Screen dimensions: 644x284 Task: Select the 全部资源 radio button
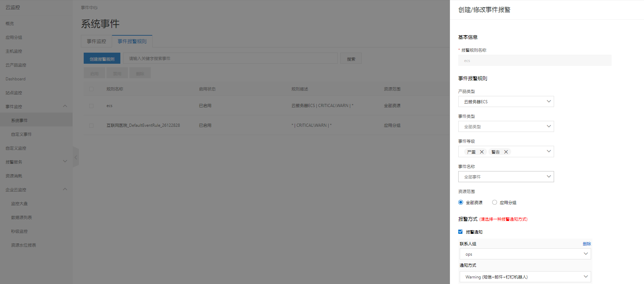click(x=461, y=202)
